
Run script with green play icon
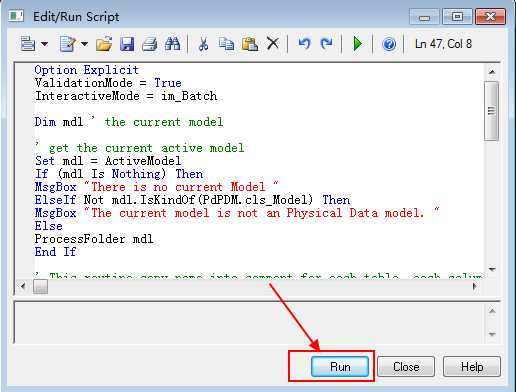358,44
